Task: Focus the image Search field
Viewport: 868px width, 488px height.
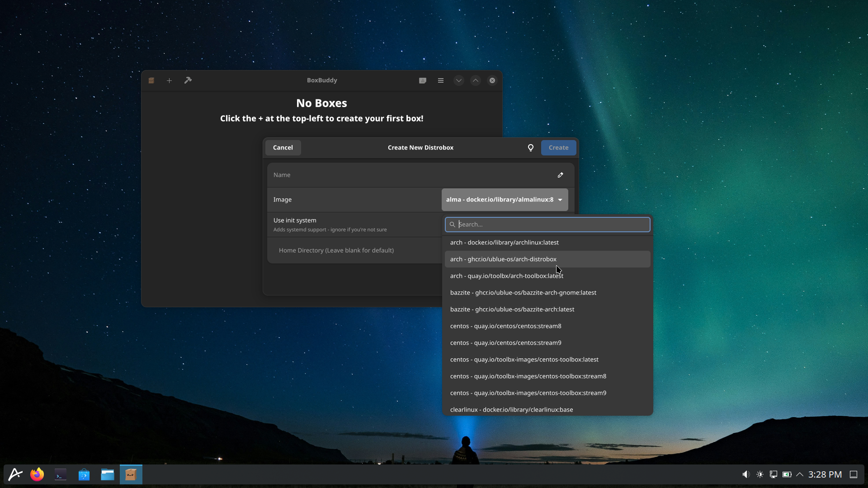Action: [547, 225]
